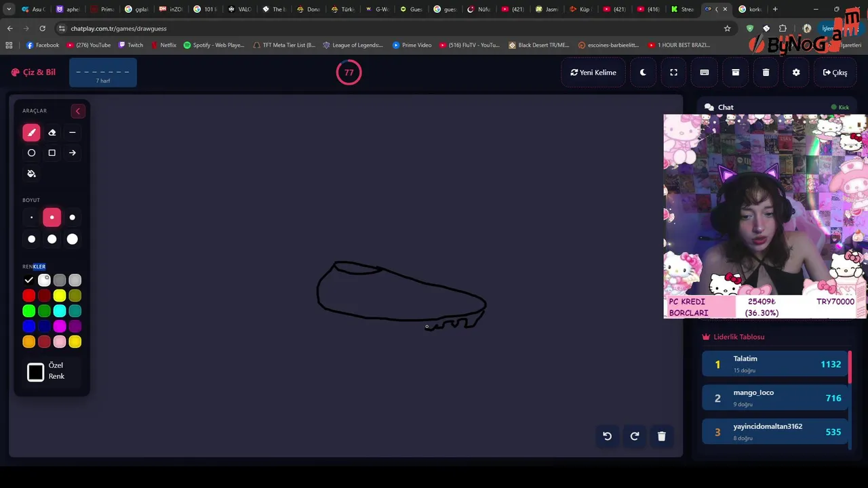
Task: Click the Çiz & Bil logo
Action: (x=33, y=73)
